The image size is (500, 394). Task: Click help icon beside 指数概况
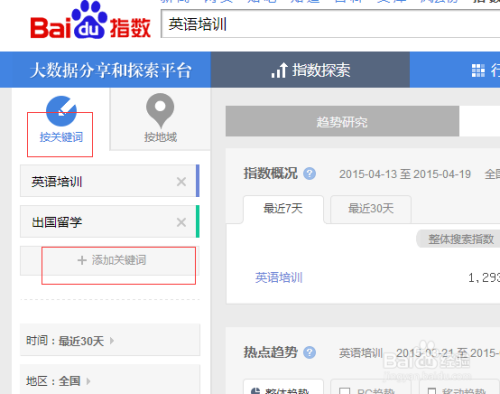(309, 174)
